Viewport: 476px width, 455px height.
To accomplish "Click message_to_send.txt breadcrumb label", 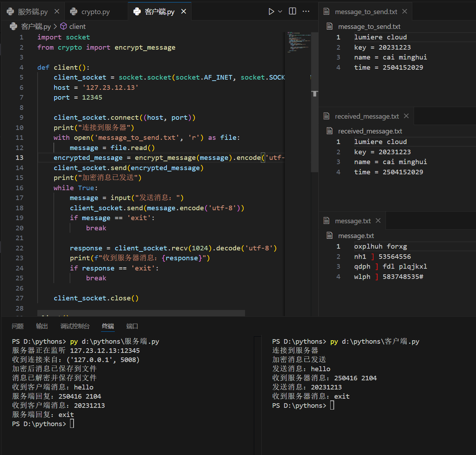I will click(x=369, y=26).
